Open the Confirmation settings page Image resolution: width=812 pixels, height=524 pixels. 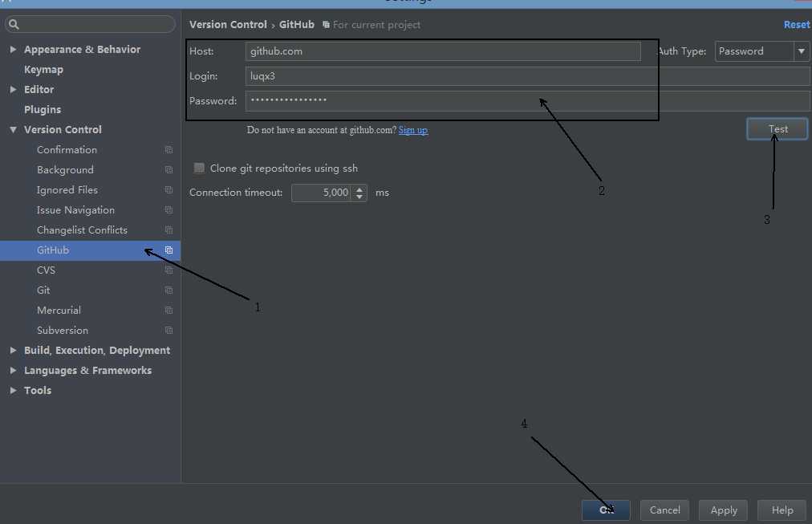click(x=67, y=149)
